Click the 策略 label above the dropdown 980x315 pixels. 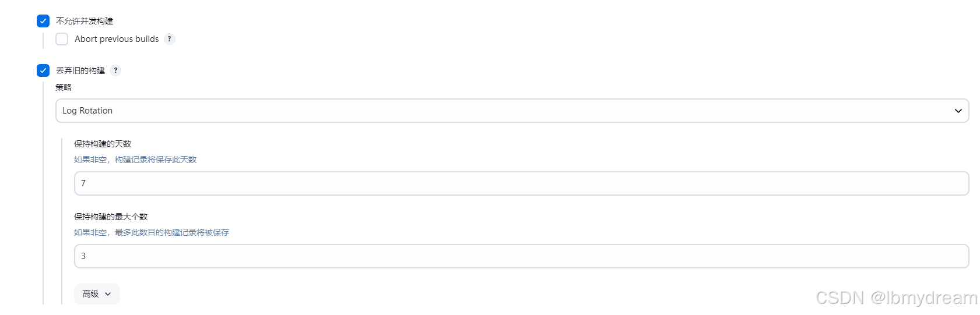tap(64, 87)
